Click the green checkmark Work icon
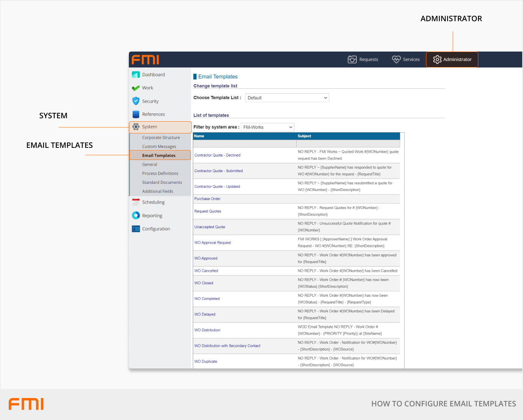Screen dimensions: 523x420 coord(136,88)
